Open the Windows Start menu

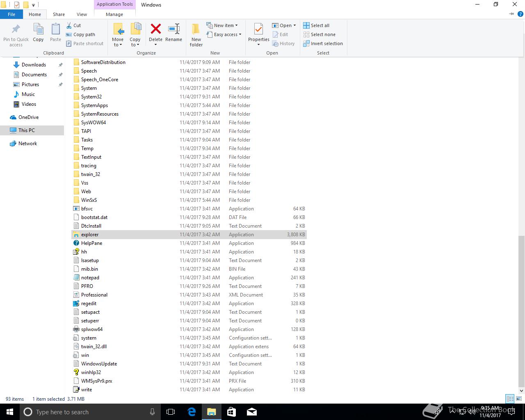(10, 412)
